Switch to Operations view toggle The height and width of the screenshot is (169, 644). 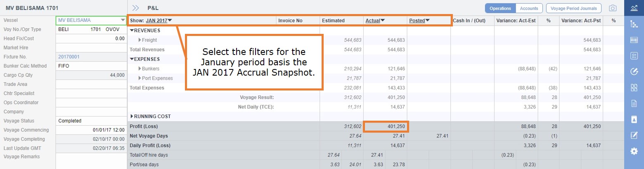500,8
